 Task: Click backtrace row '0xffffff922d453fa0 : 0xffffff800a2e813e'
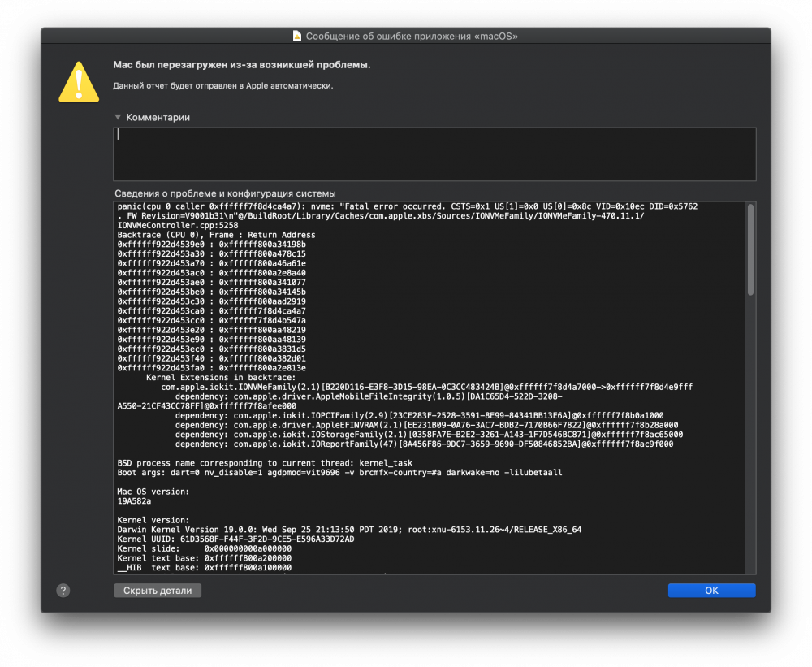(x=211, y=368)
